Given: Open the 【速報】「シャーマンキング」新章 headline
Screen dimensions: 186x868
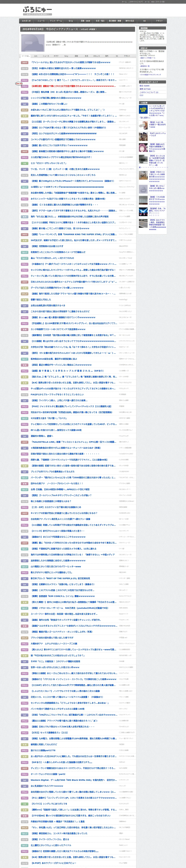Looking at the screenshot, I should [x=74, y=235].
